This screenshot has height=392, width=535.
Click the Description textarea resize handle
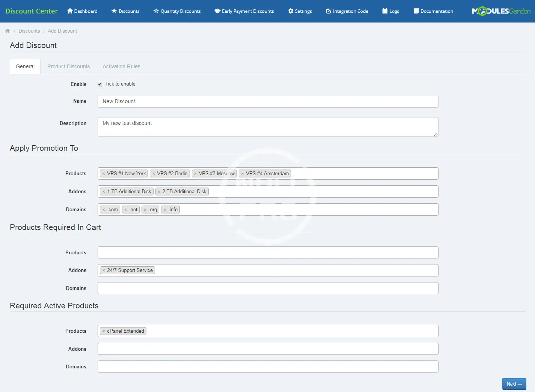tap(436, 134)
